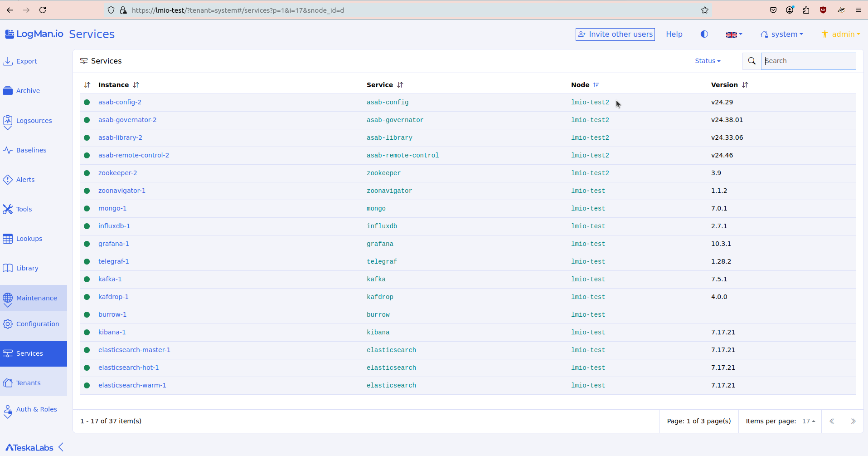Sort table by Service column
The width and height of the screenshot is (868, 456).
(400, 85)
